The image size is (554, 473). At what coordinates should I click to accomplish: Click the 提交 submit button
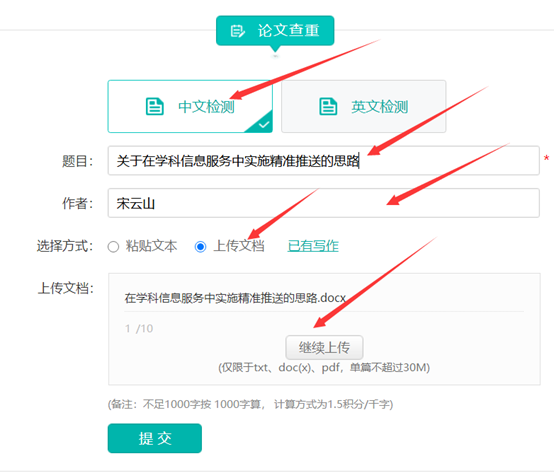tap(155, 438)
